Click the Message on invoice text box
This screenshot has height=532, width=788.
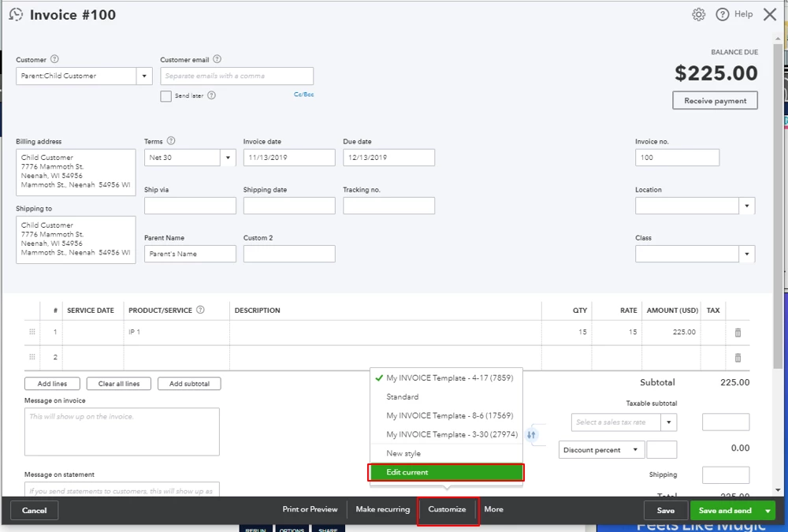(122, 431)
